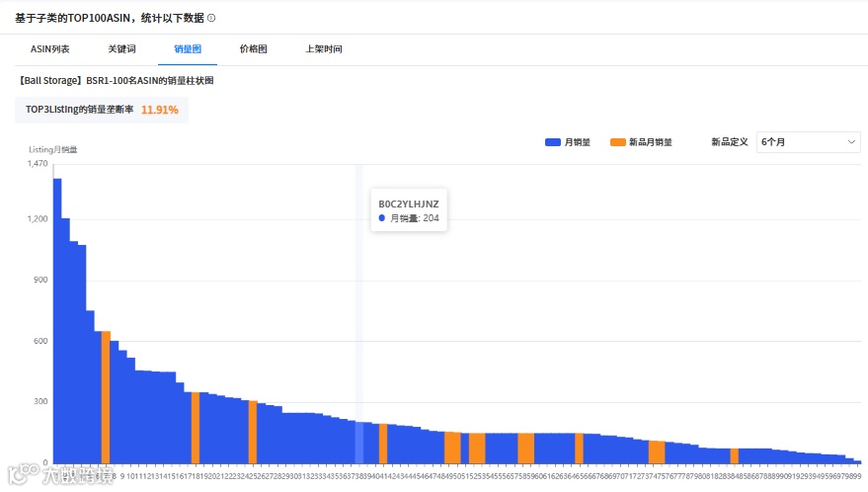868x492 pixels.
Task: Click the B0C2YLHJNZ ASIN in tooltip
Action: click(x=409, y=204)
